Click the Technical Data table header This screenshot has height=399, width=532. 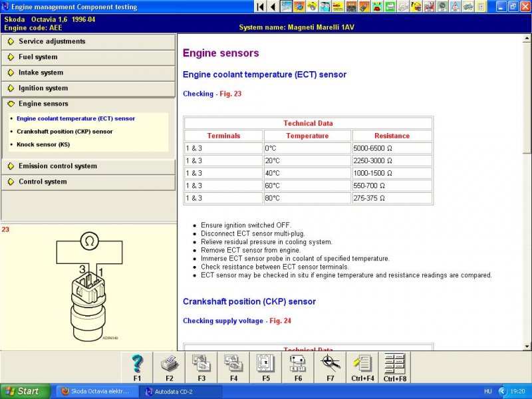(308, 123)
